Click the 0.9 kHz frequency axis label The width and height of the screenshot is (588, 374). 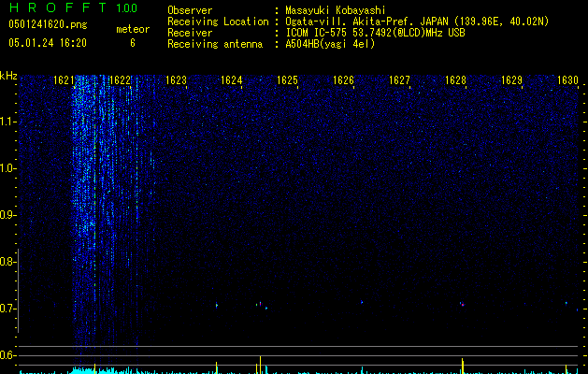point(8,215)
